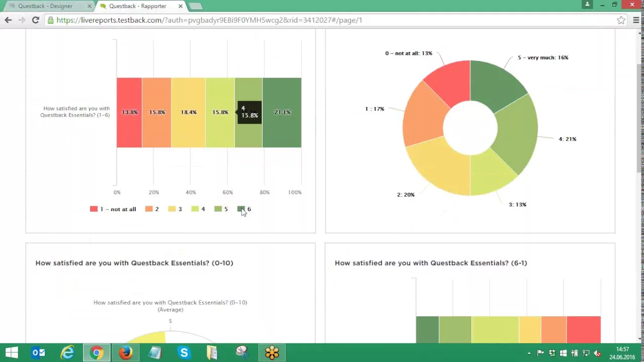Click the browser Forward arrow
Viewport: 644px width, 362px height.
22,20
